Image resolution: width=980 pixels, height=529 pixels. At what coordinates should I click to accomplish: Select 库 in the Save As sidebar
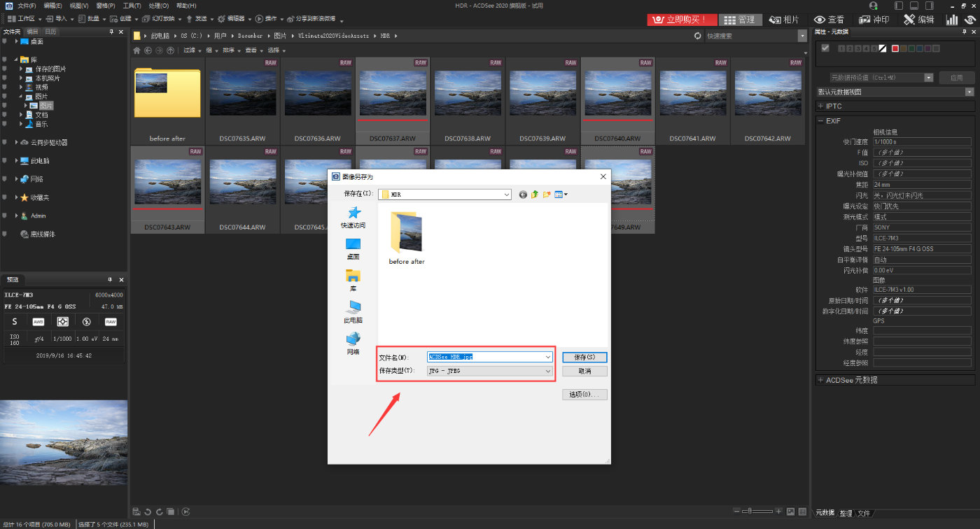click(353, 281)
